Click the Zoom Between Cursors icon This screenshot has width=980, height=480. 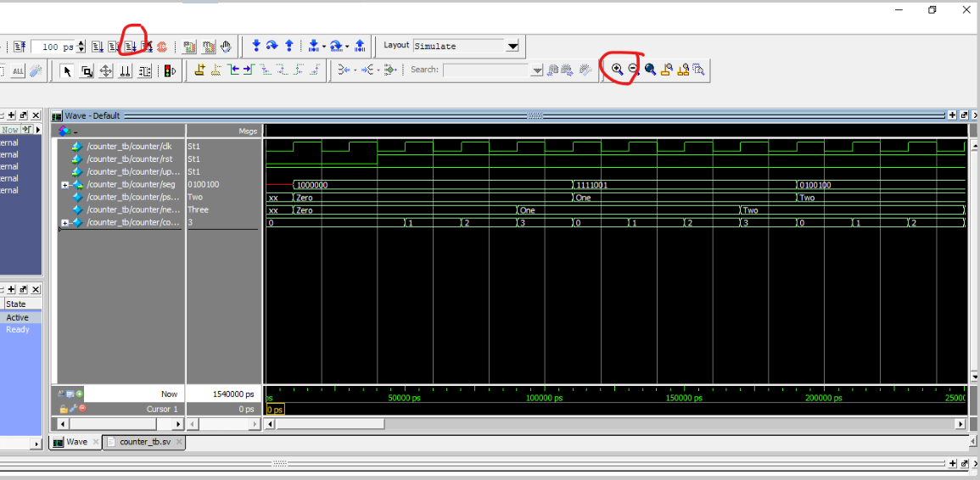[682, 70]
